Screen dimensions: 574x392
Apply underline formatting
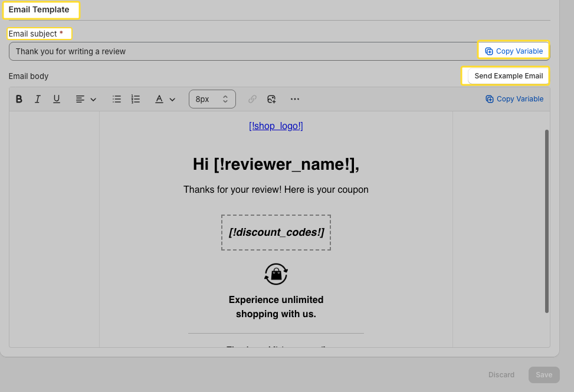coord(56,98)
